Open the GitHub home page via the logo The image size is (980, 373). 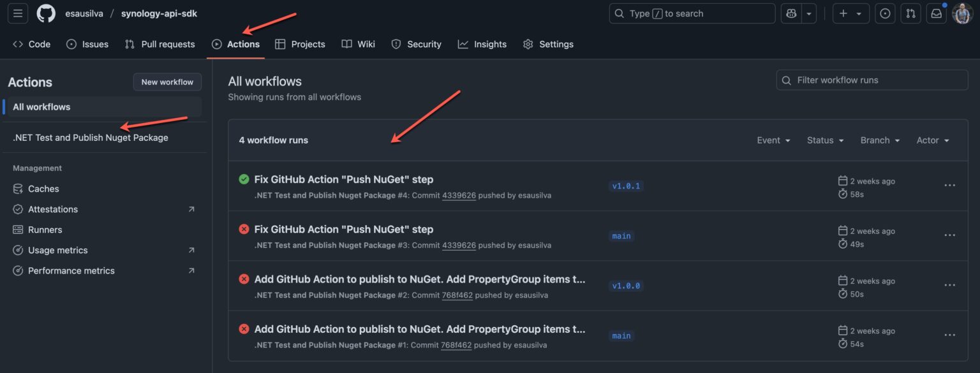tap(45, 13)
